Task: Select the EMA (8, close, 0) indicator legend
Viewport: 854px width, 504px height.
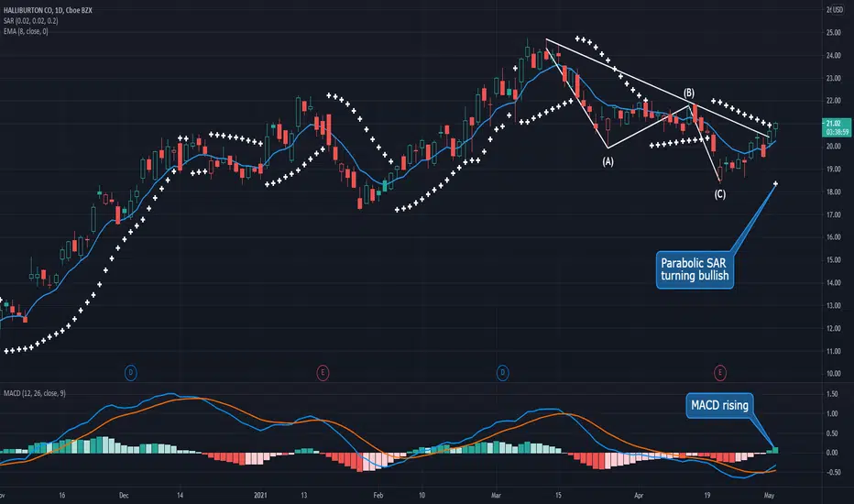Action: click(x=26, y=31)
